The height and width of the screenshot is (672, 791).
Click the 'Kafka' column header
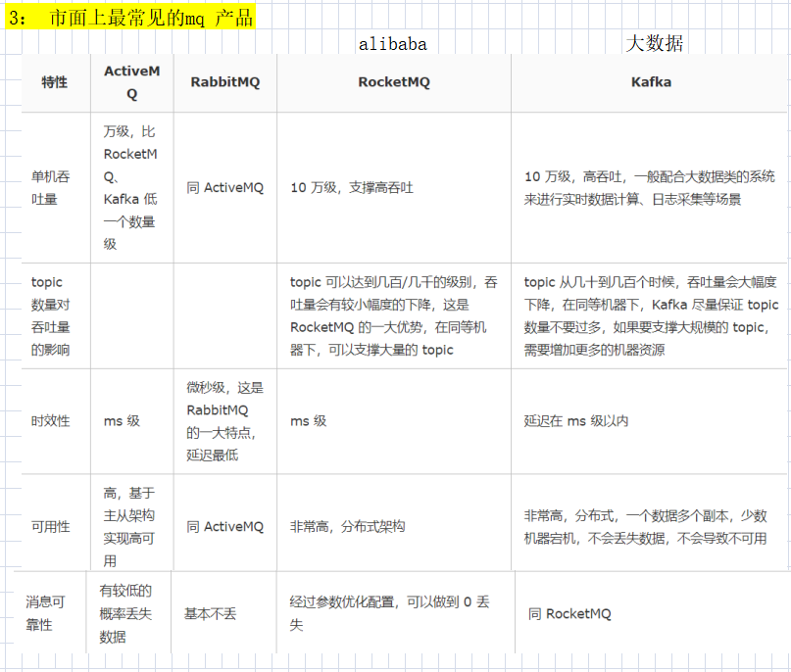[x=651, y=82]
